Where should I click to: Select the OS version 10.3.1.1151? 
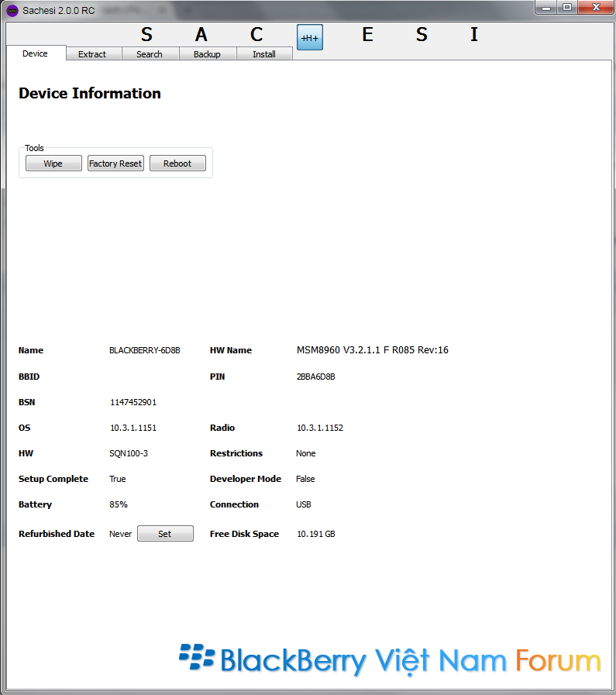coord(133,428)
